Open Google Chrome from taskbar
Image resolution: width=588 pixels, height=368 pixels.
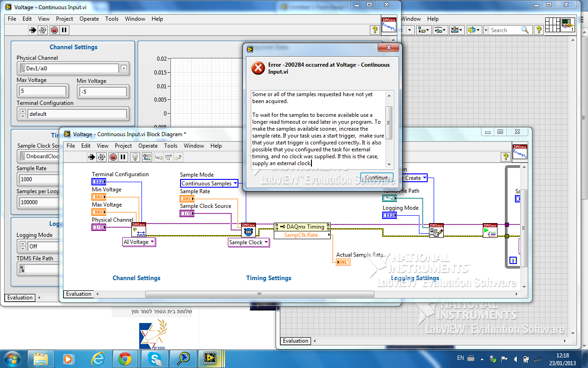124,358
